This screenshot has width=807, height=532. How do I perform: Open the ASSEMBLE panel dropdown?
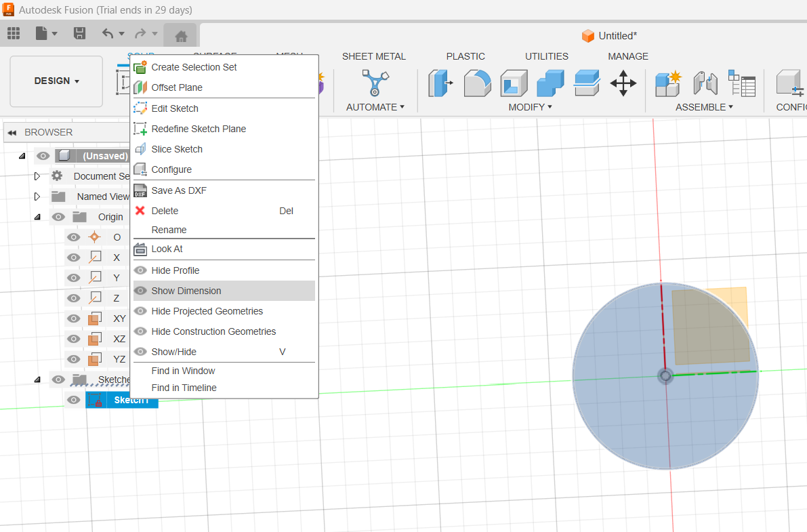click(704, 107)
